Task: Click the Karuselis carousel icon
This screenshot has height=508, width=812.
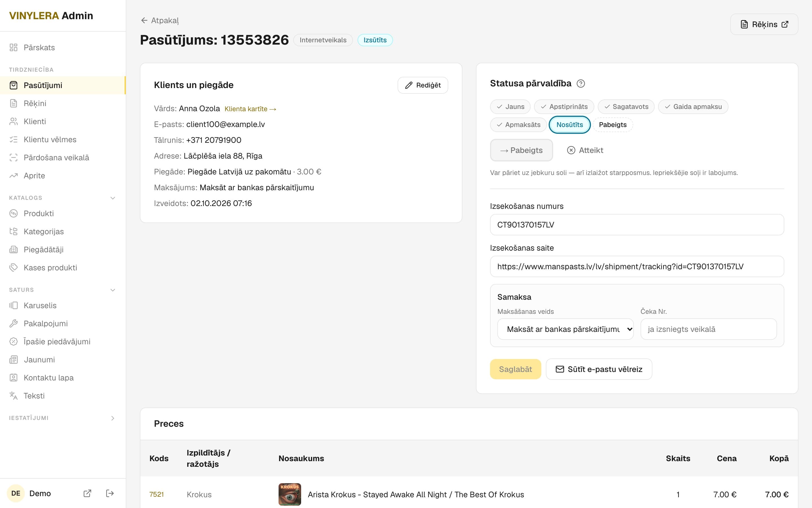Action: coord(14,305)
